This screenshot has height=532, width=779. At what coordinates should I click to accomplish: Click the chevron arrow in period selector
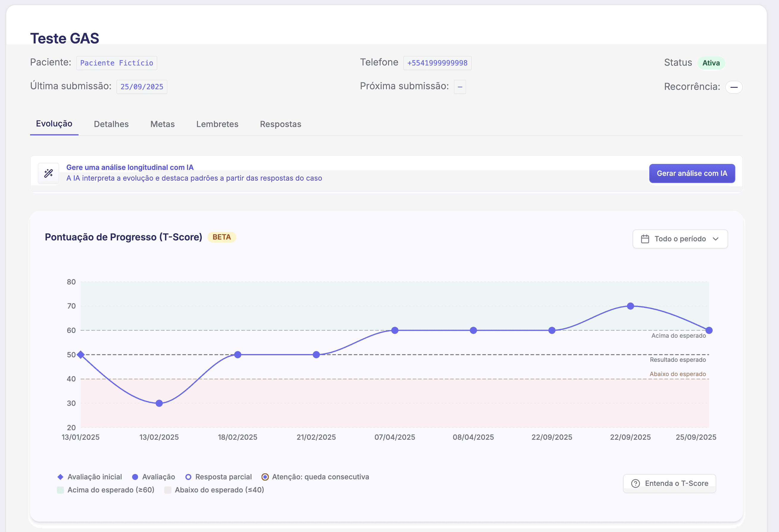[x=716, y=239]
